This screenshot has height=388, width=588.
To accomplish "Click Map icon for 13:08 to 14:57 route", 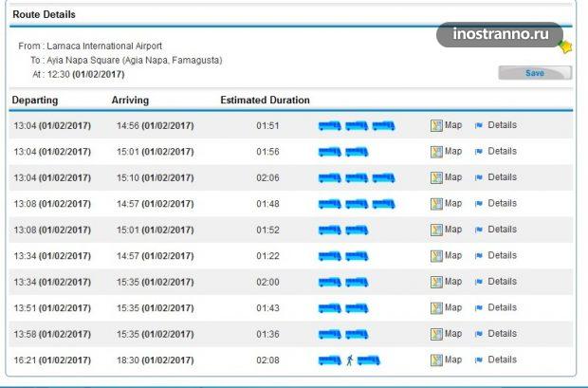I will coord(437,204).
